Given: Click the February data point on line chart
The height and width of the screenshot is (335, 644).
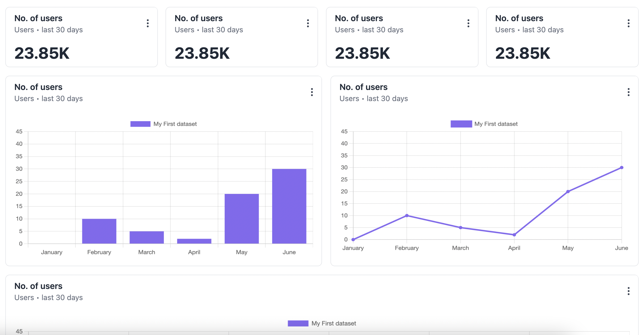Looking at the screenshot, I should point(407,216).
